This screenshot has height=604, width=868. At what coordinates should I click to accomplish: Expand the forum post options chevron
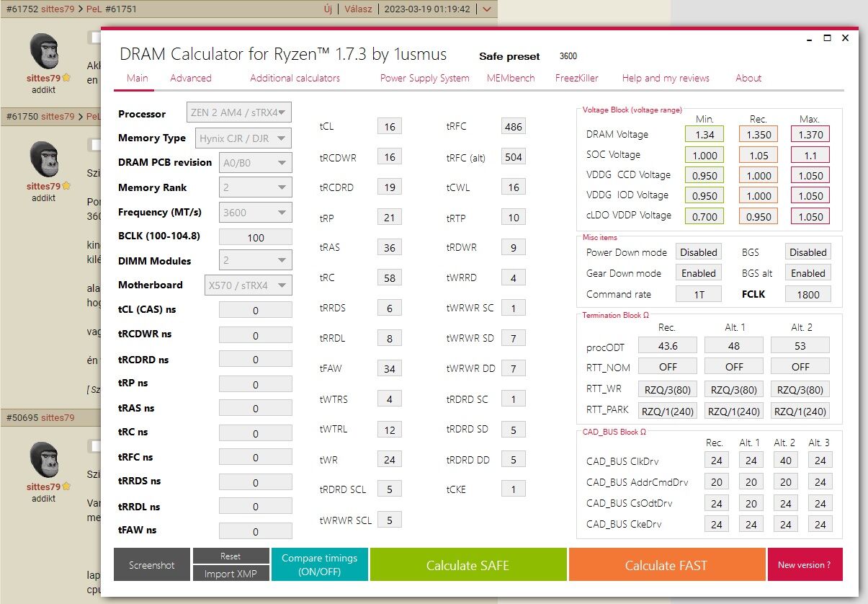pyautogui.click(x=487, y=9)
